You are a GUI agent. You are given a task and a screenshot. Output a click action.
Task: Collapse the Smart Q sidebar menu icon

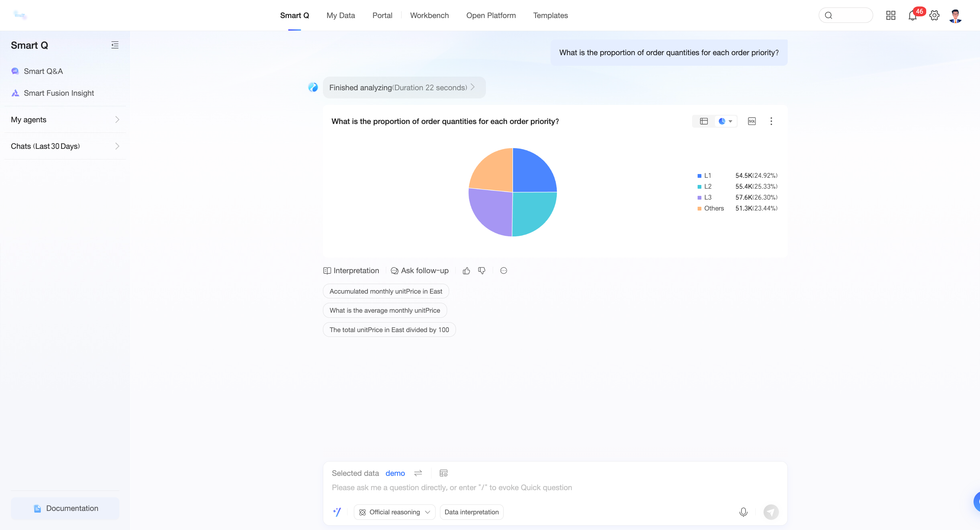[x=115, y=45]
